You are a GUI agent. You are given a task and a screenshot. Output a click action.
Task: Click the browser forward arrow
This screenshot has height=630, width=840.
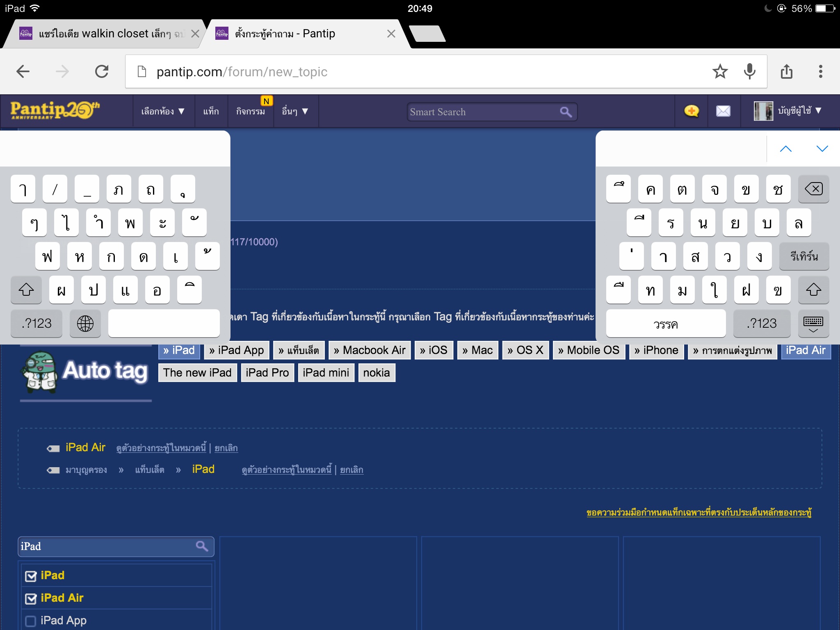[x=62, y=71]
